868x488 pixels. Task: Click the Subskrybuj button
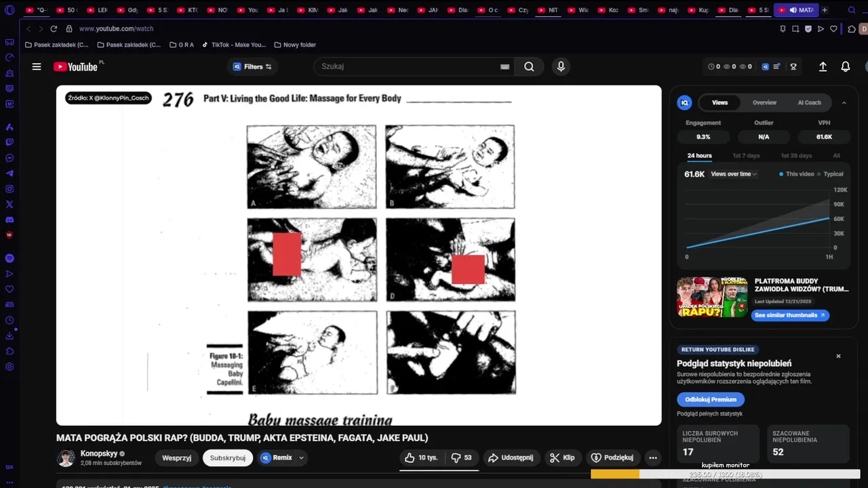[227, 457]
